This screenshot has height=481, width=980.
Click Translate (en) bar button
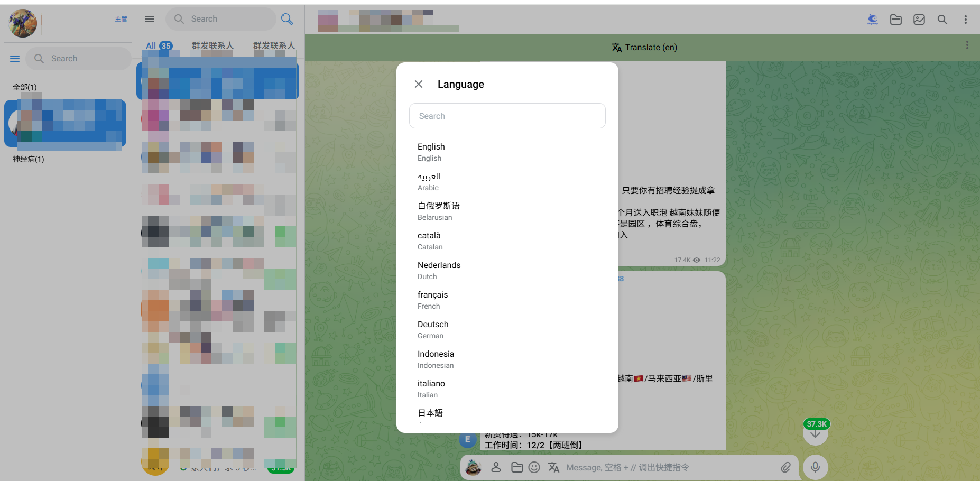[x=644, y=48]
